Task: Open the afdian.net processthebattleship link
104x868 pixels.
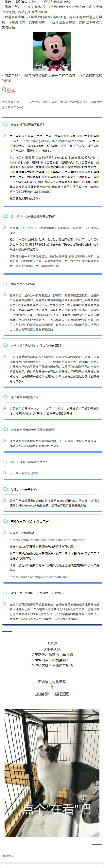Action: [x=39, y=576]
